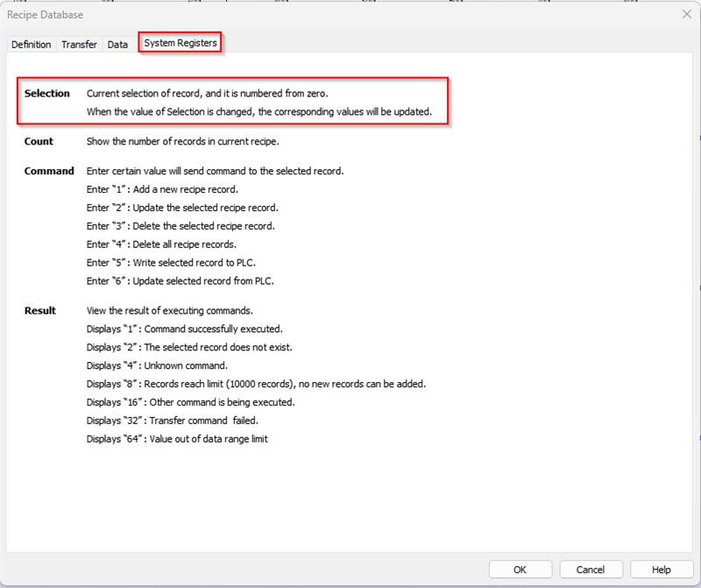Click 'Update selected record from PLC' line

tap(181, 280)
